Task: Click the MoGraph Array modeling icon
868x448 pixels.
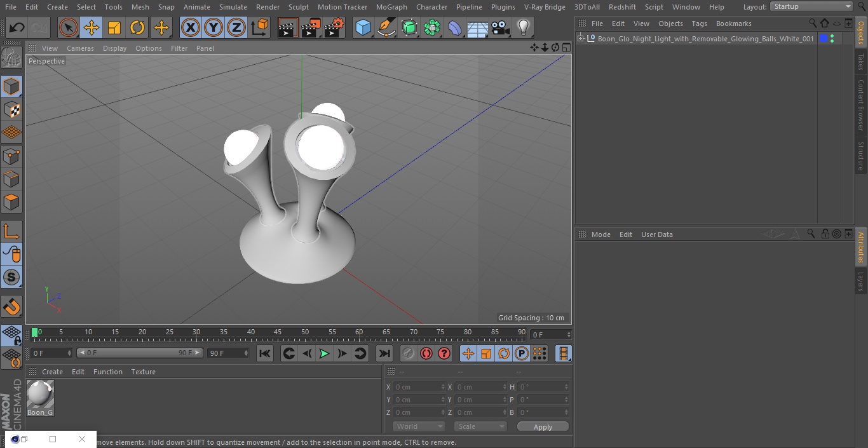Action: click(432, 28)
